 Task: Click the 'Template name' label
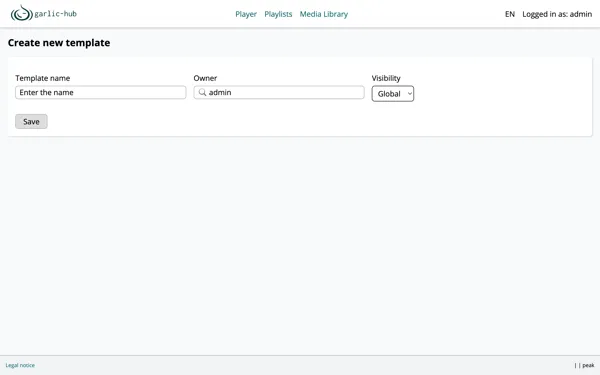click(42, 78)
